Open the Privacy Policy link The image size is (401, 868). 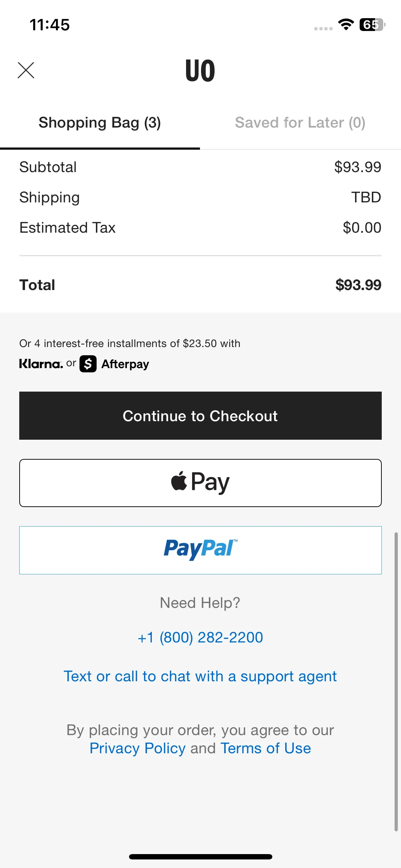pyautogui.click(x=138, y=748)
